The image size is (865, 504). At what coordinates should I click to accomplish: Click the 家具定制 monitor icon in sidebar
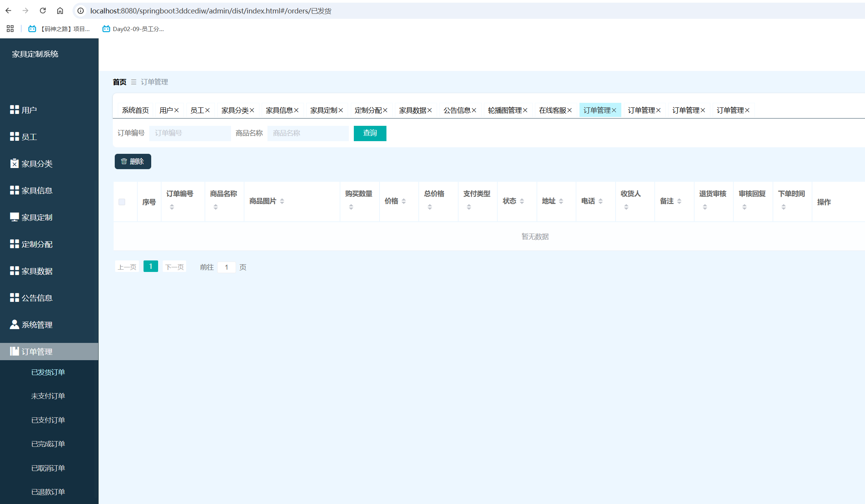pyautogui.click(x=14, y=217)
